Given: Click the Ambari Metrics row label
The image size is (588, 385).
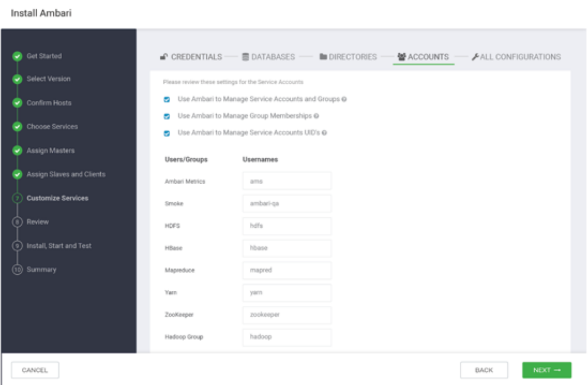Looking at the screenshot, I should (x=185, y=181).
